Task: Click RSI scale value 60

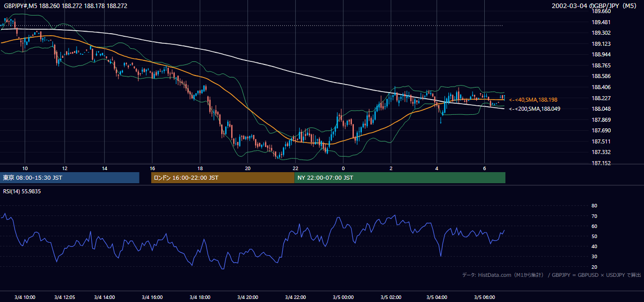Action: (x=594, y=226)
